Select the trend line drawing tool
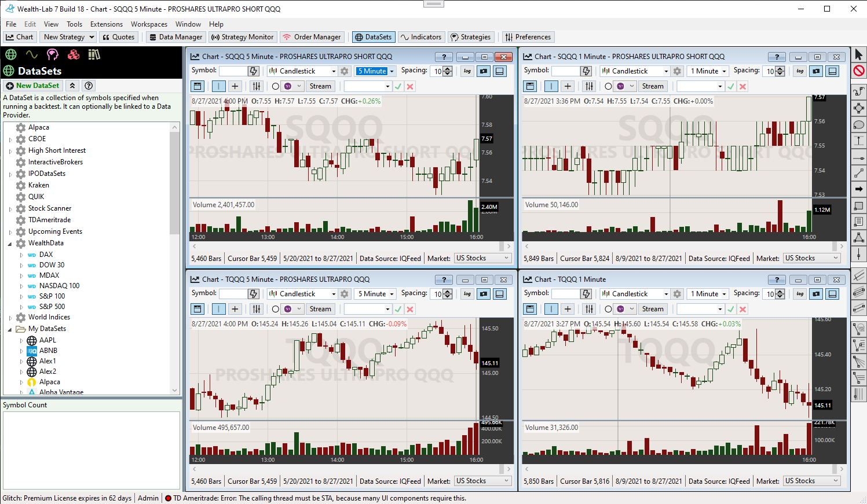The image size is (867, 504). (x=858, y=173)
